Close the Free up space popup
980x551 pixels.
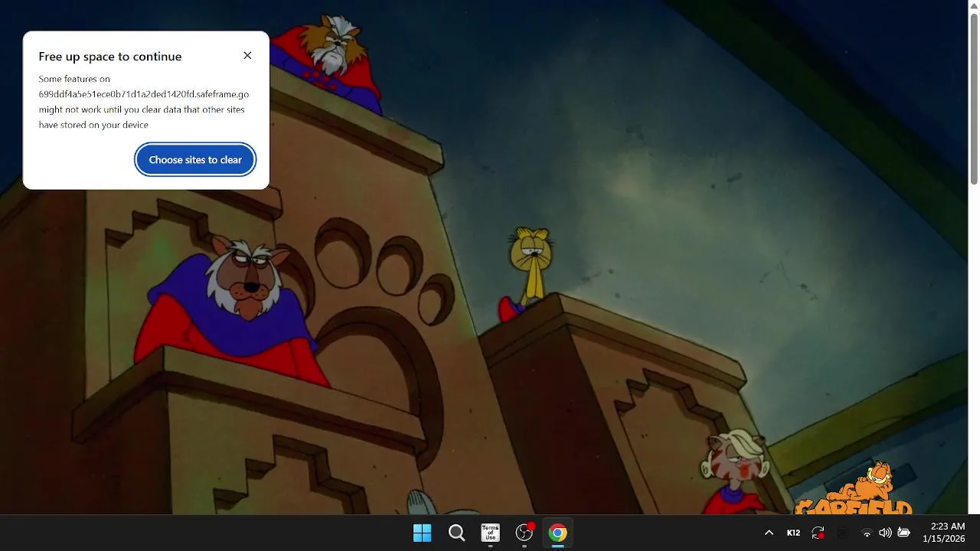(x=247, y=56)
